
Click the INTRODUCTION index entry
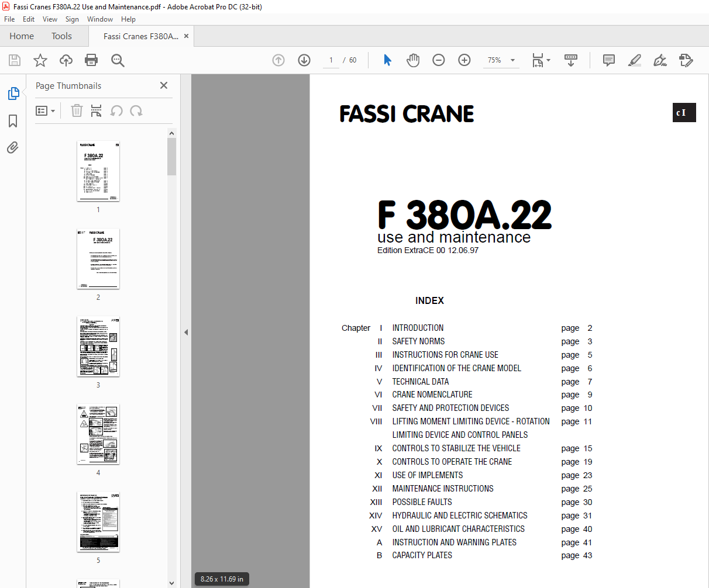418,328
